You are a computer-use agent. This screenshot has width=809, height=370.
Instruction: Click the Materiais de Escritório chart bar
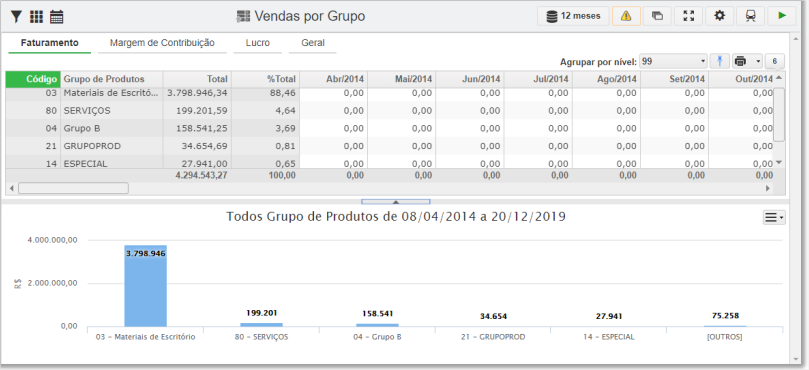click(x=145, y=286)
